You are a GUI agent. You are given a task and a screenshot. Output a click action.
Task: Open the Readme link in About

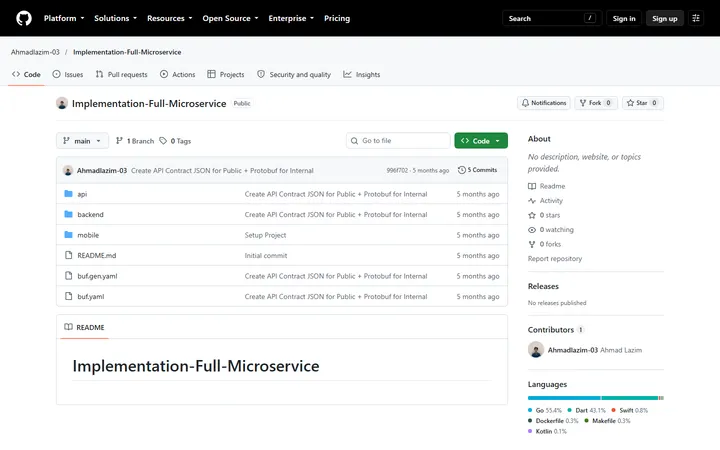point(546,186)
